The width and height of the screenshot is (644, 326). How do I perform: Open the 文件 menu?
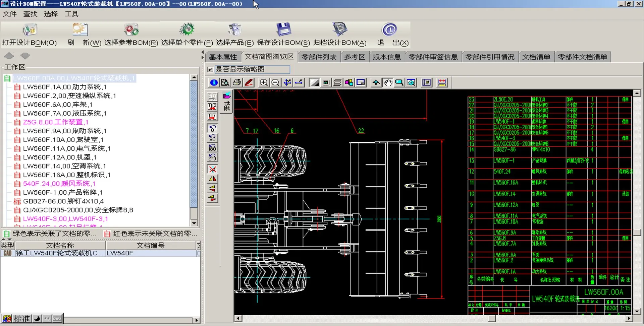pyautogui.click(x=10, y=14)
